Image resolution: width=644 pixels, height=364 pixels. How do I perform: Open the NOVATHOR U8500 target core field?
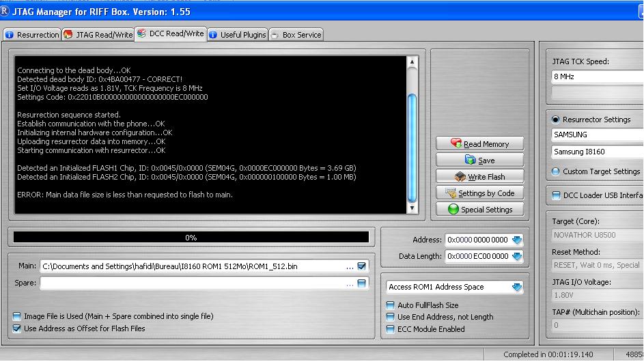click(598, 235)
